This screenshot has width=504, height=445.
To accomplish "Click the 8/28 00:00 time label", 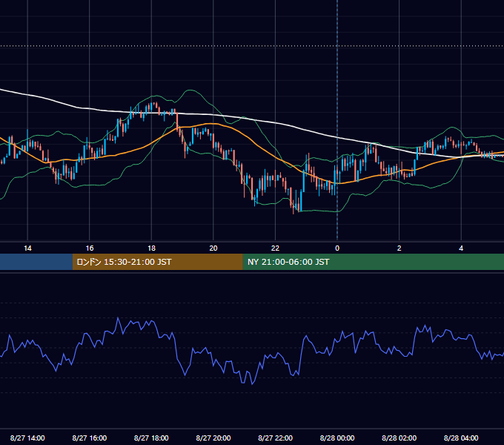I will [x=337, y=438].
